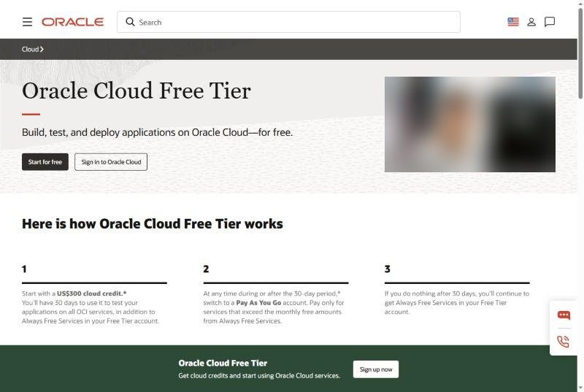Click the Sign up now button

pyautogui.click(x=376, y=369)
